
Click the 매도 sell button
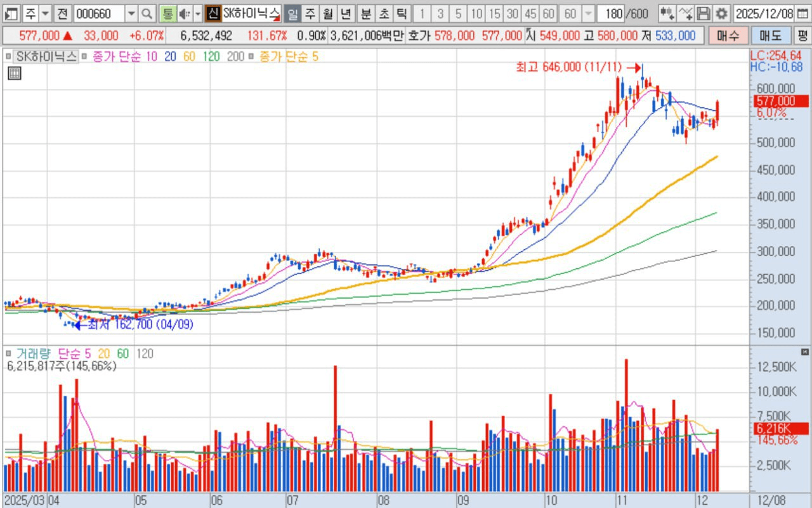point(769,36)
